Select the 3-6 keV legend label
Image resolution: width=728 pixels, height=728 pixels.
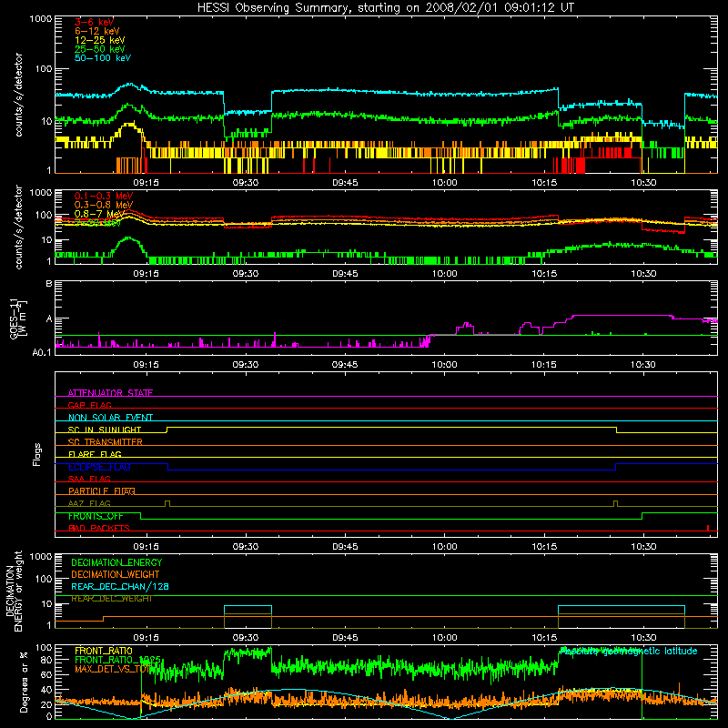94,22
